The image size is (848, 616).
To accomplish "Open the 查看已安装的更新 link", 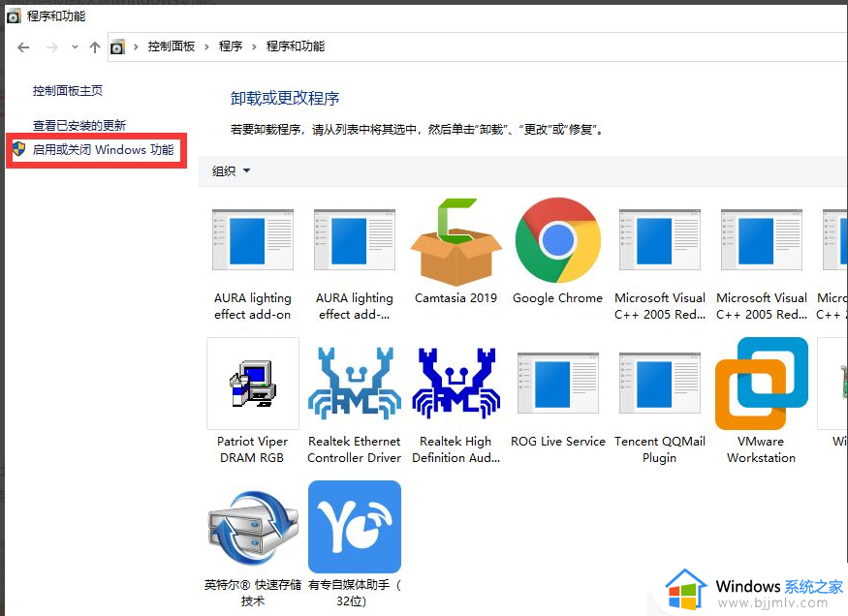I will [79, 125].
